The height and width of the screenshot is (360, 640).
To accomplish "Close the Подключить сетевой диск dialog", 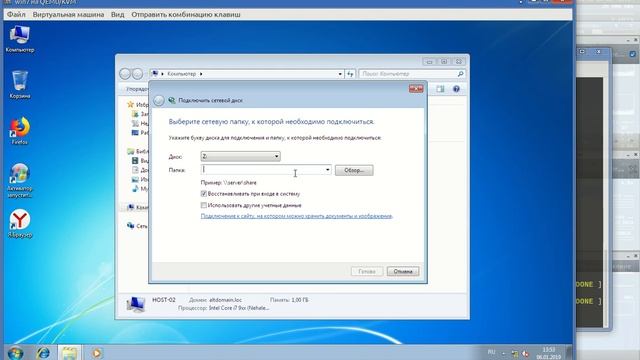I will pos(416,89).
